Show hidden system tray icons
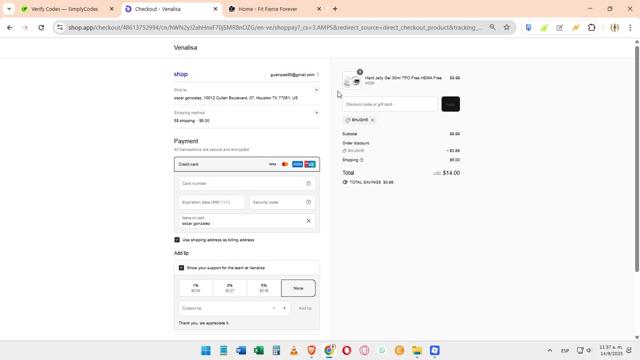This screenshot has width=640, height=360. pyautogui.click(x=550, y=350)
